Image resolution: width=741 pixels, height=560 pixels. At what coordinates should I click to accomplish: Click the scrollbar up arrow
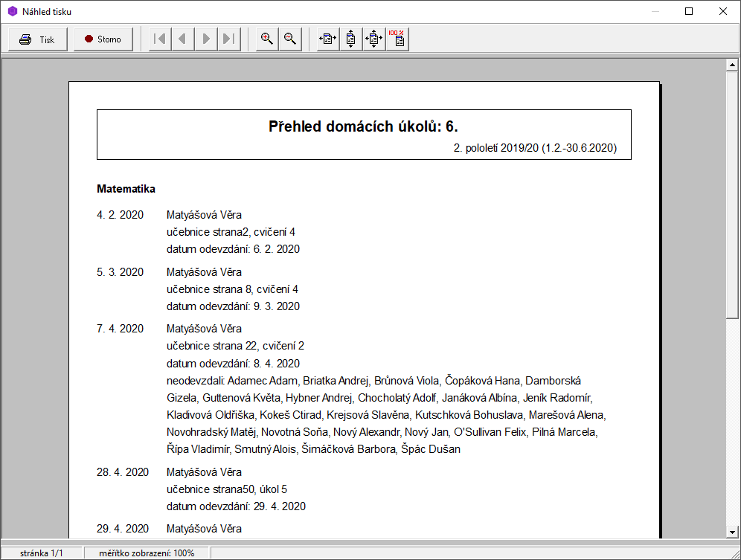tap(732, 65)
